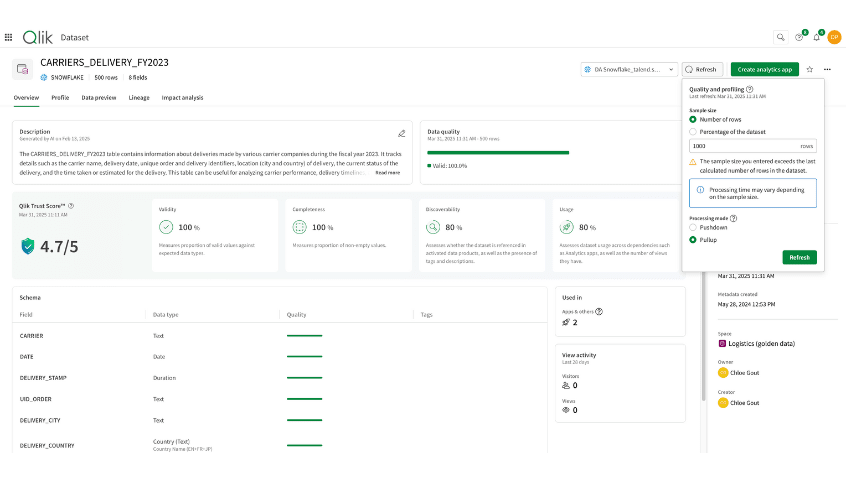Click the DELIVERY_STAMP field name
Viewport: 846px width, 496px height.
click(x=43, y=378)
